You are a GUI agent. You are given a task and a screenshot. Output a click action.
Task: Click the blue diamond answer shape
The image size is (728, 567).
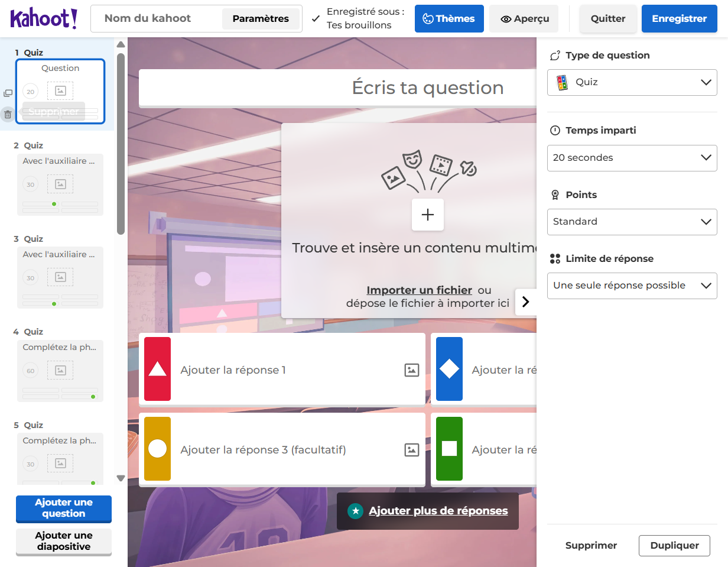(449, 370)
